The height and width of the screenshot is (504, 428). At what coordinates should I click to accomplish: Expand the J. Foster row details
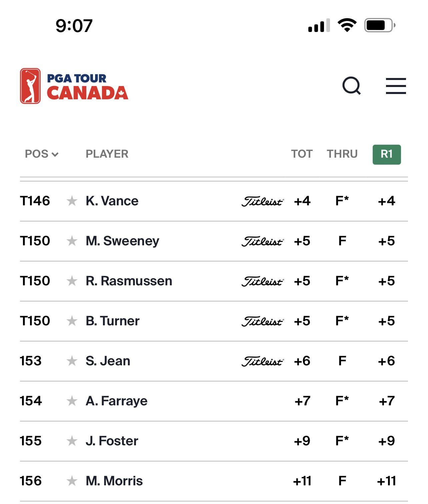214,441
